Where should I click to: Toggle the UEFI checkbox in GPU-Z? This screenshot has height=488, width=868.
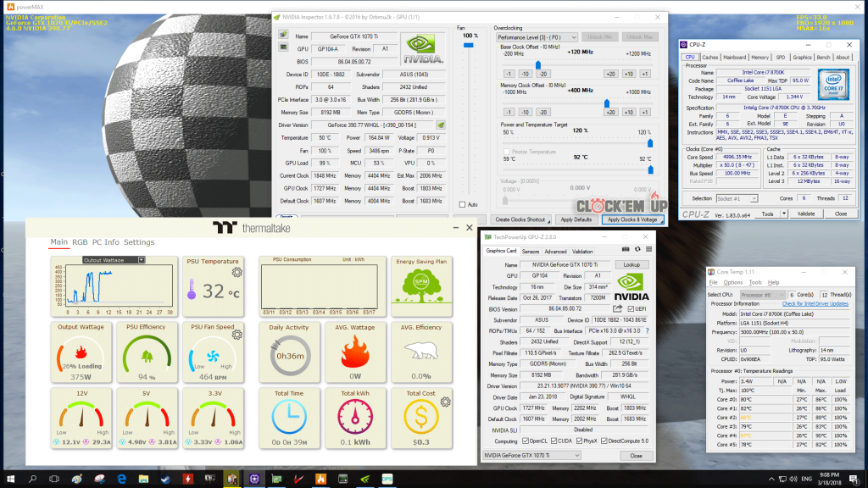pos(629,309)
